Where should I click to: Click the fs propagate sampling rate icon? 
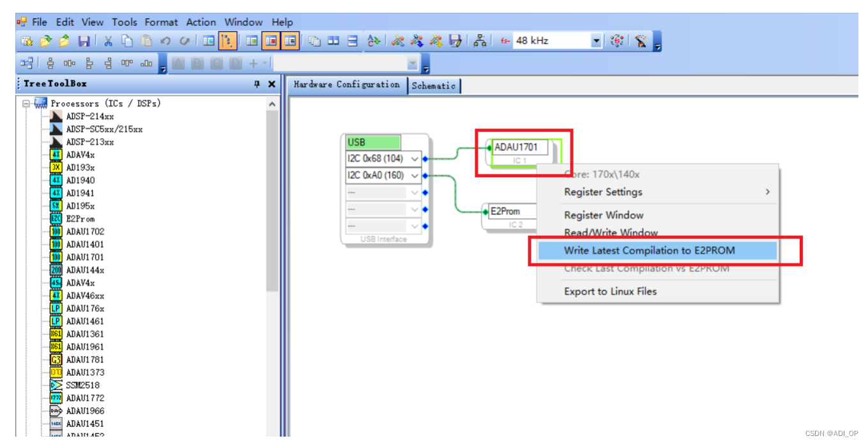tap(616, 41)
